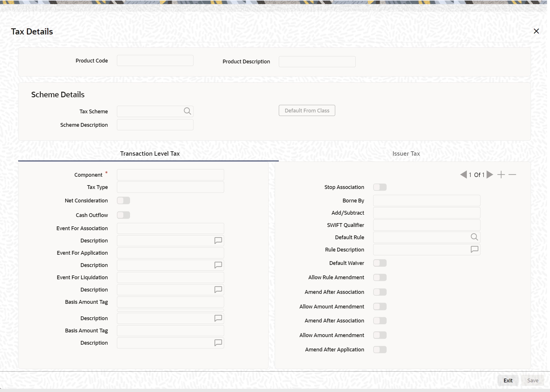Toggle Amend After Association just above the last Allow Amount Amendment
550x392 pixels.
coord(380,320)
